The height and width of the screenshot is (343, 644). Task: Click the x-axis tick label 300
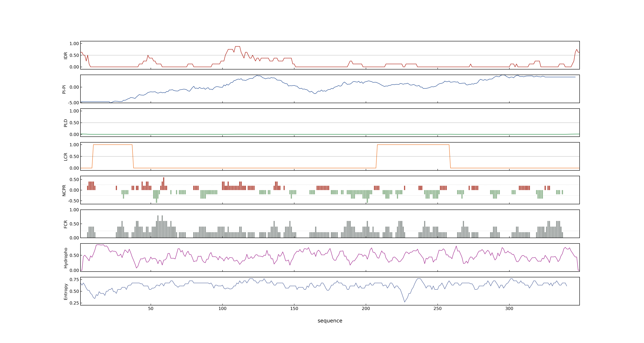pyautogui.click(x=509, y=309)
